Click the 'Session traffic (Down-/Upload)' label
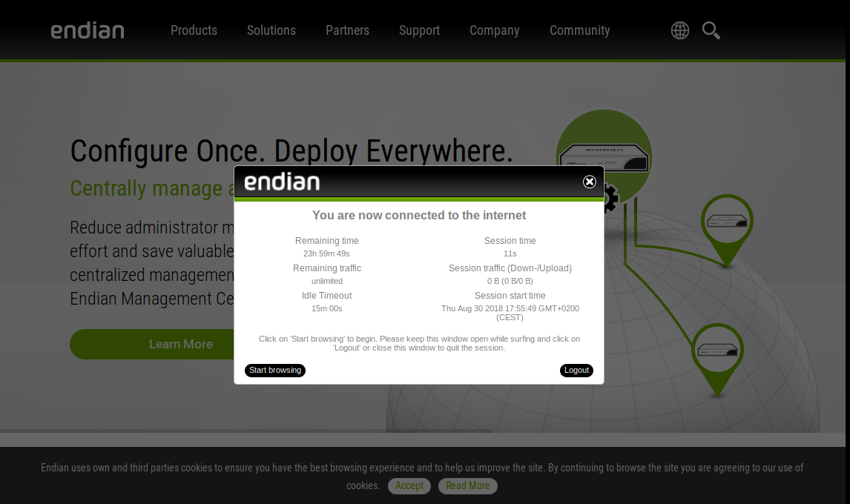The width and height of the screenshot is (850, 504). pos(510,268)
